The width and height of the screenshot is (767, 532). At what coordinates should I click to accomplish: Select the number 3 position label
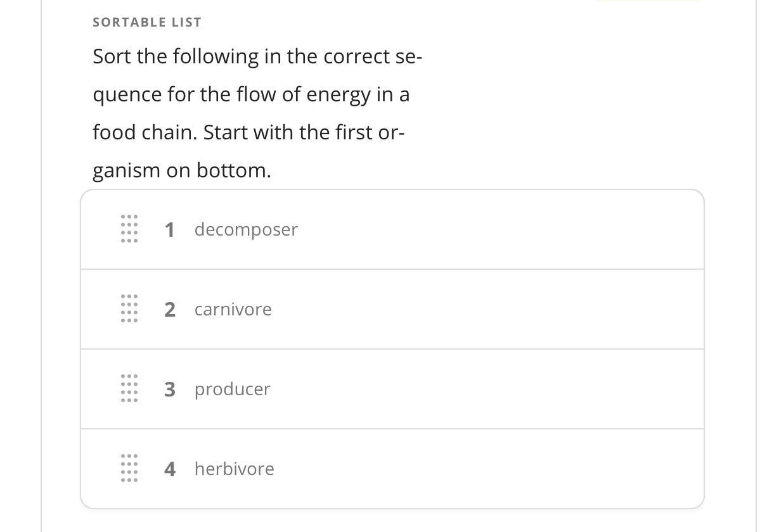pyautogui.click(x=169, y=389)
